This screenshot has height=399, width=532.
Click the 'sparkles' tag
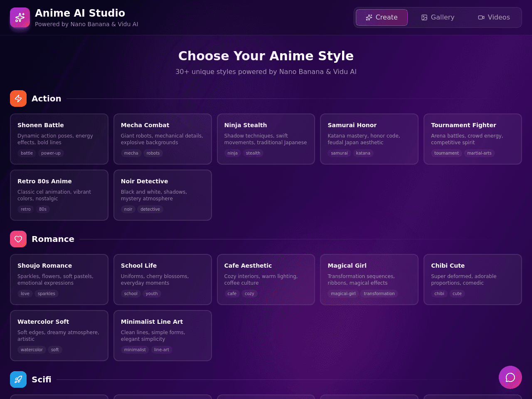coord(47,293)
